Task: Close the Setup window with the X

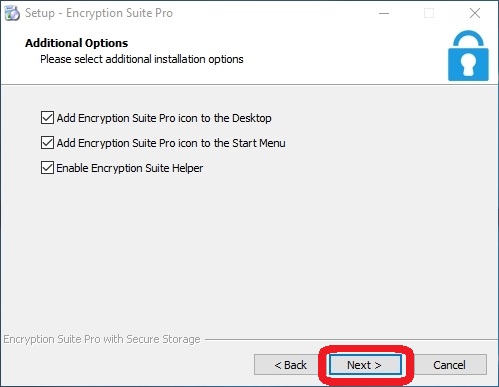Action: coord(475,13)
